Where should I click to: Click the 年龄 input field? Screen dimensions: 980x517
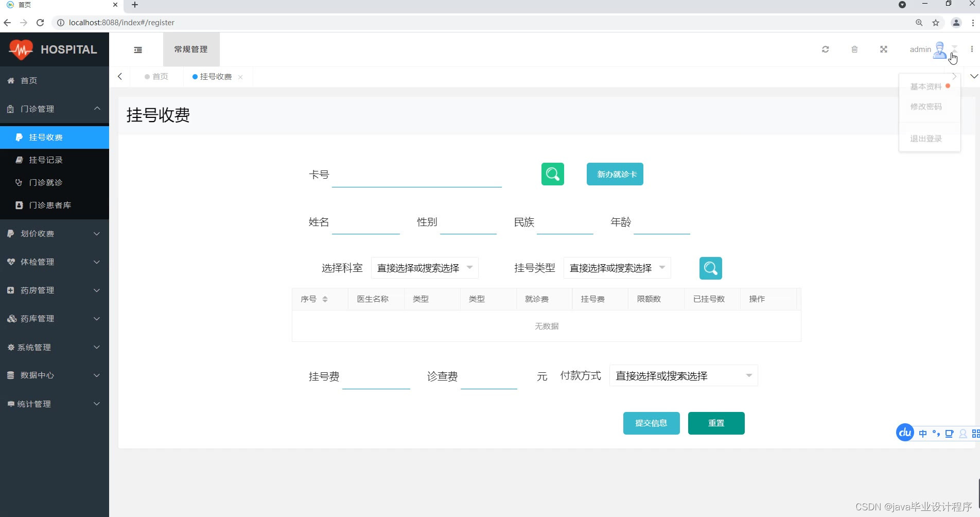click(662, 222)
